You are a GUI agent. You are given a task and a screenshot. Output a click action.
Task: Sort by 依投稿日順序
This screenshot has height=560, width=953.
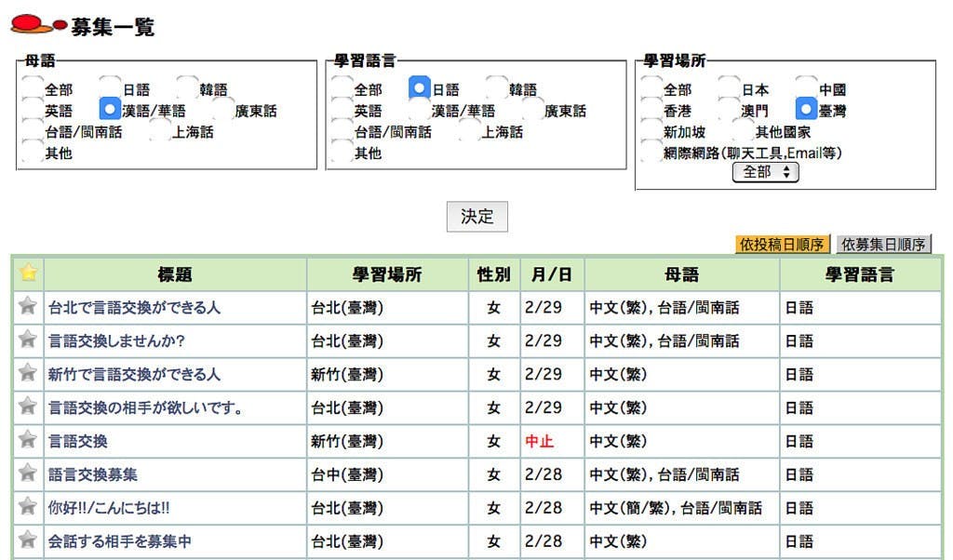(x=782, y=245)
